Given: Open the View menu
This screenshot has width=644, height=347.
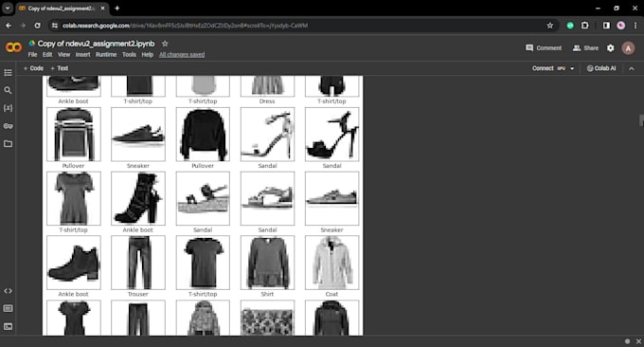Looking at the screenshot, I should tap(63, 55).
